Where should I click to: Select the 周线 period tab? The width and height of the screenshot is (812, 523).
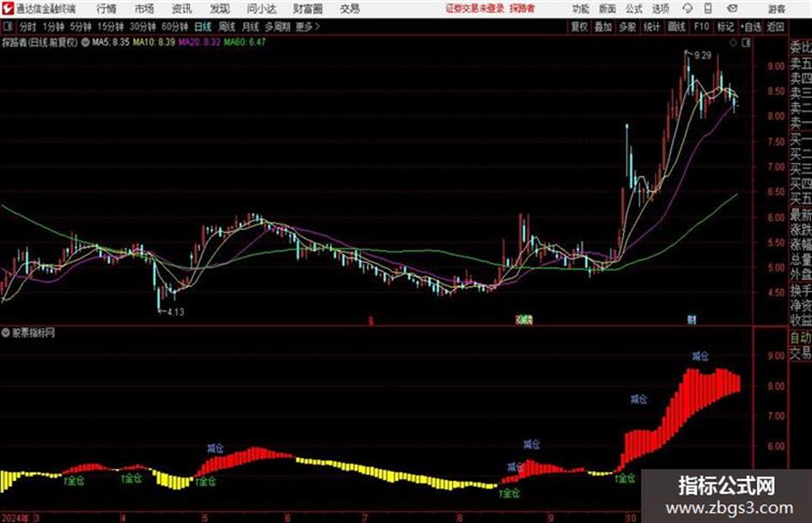226,27
